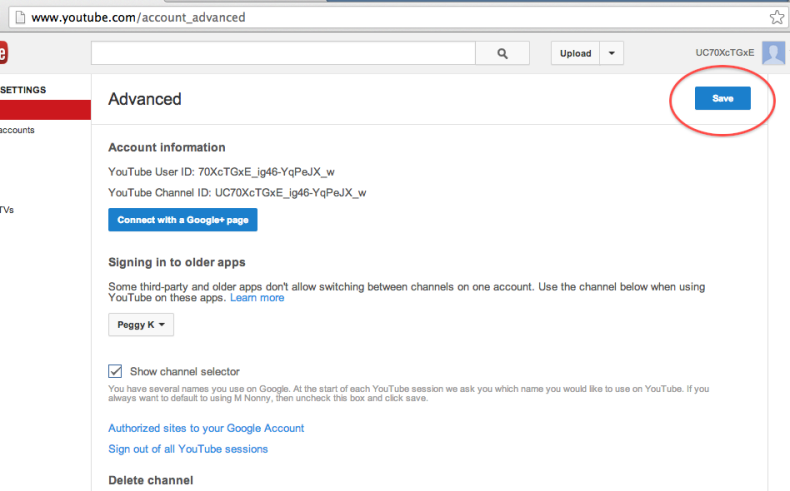Screen dimensions: 790x491
Task: Open the accounts sidebar item
Action: pos(18,130)
